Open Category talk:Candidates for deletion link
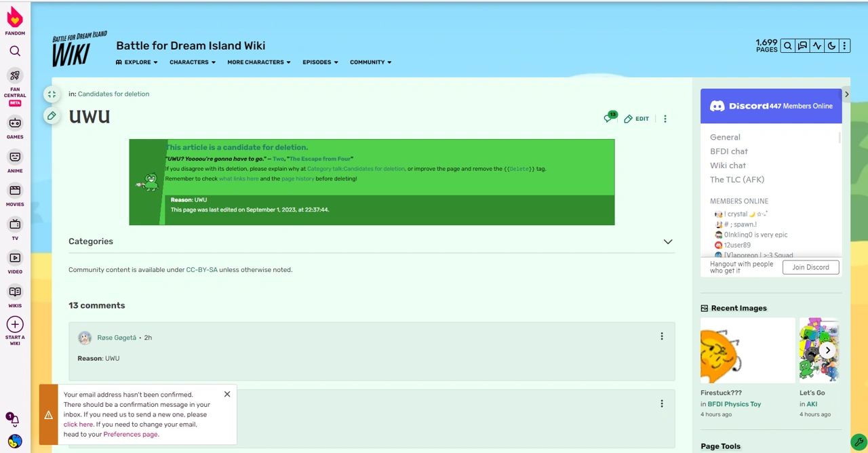 (x=356, y=169)
